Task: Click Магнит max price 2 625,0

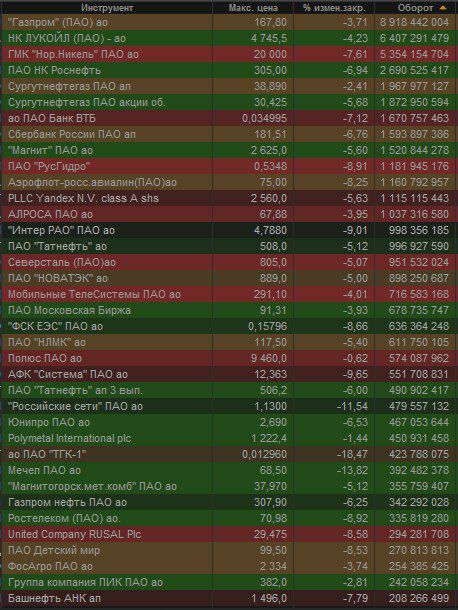Action: 268,150
